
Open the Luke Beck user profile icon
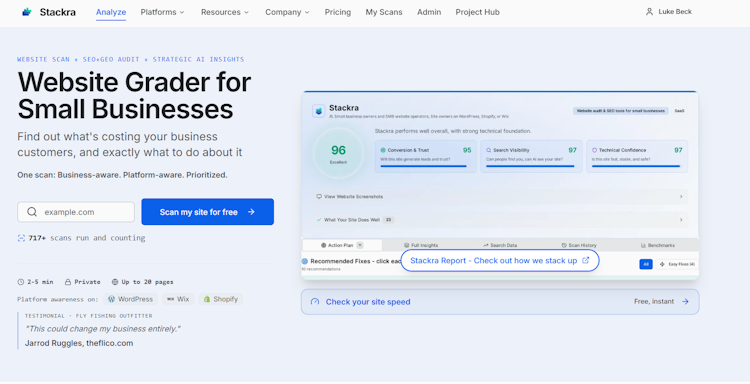(649, 12)
